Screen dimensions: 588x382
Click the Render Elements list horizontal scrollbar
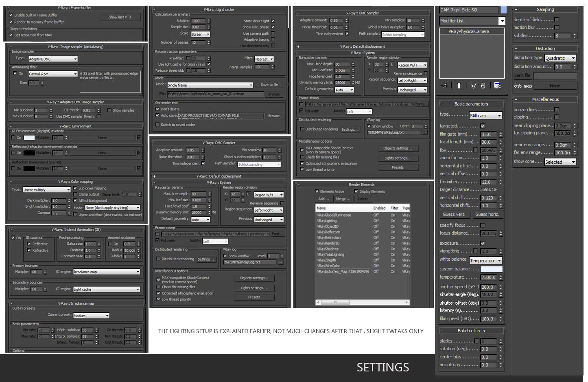point(363,303)
